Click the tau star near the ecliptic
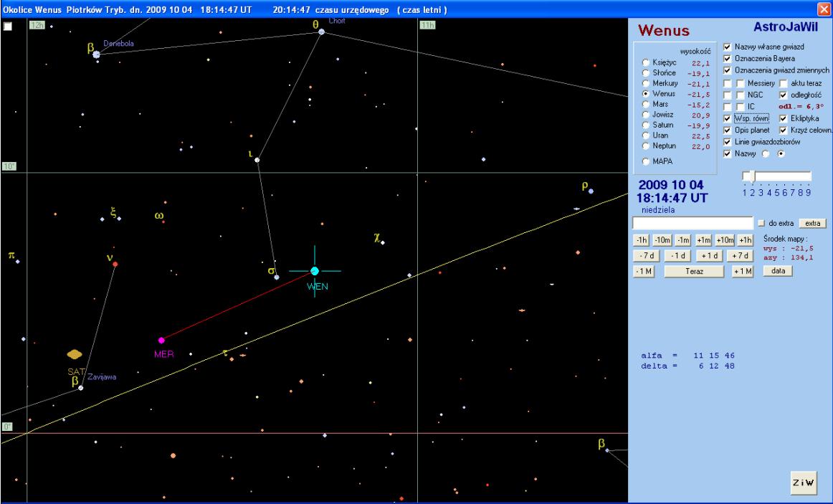Screen dimensions: 833x504 (231, 359)
